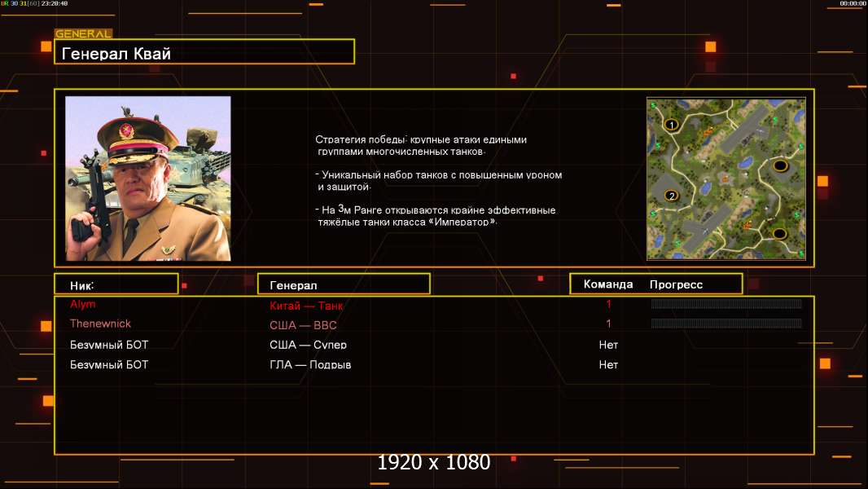
Task: Click the GENERAL label tag
Action: 83,34
